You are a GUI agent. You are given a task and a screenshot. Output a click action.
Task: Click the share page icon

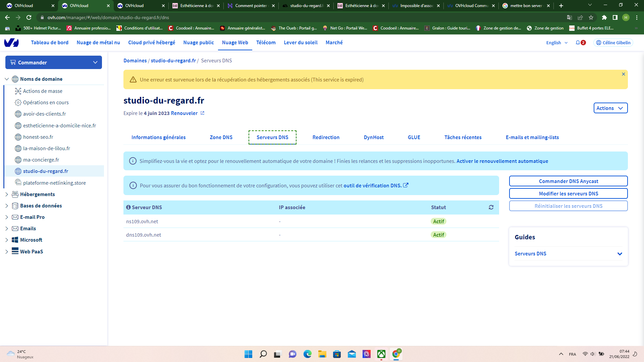point(580,17)
